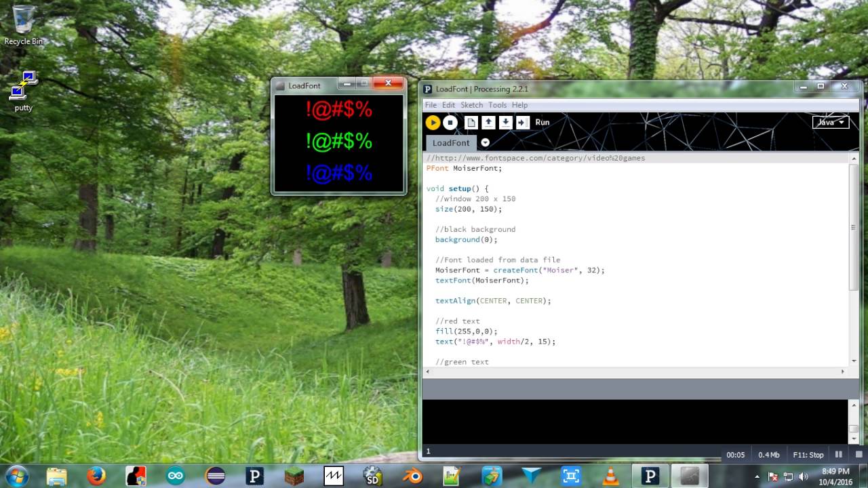Click the '0.4 Mb' recording size label
The height and width of the screenshot is (488, 868).
pos(769,455)
